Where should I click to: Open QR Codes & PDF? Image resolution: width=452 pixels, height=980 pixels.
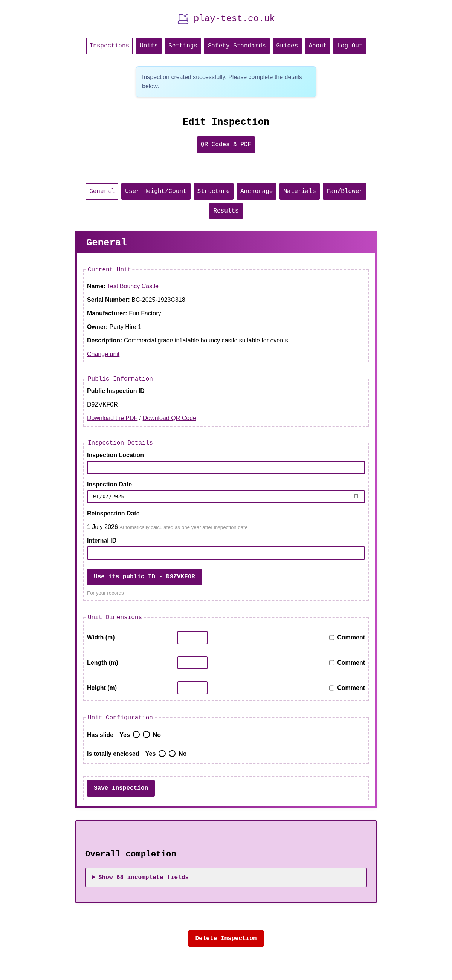tap(226, 145)
